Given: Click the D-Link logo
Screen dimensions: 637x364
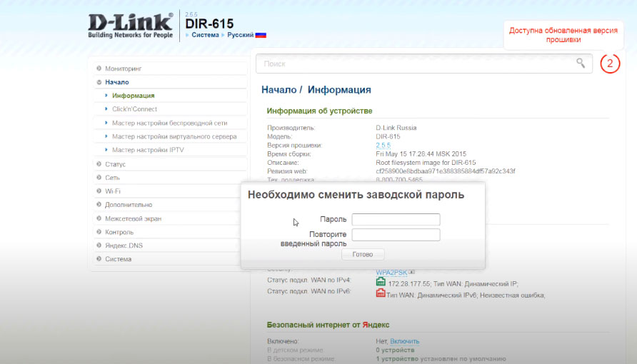Looking at the screenshot, I should coord(131,25).
